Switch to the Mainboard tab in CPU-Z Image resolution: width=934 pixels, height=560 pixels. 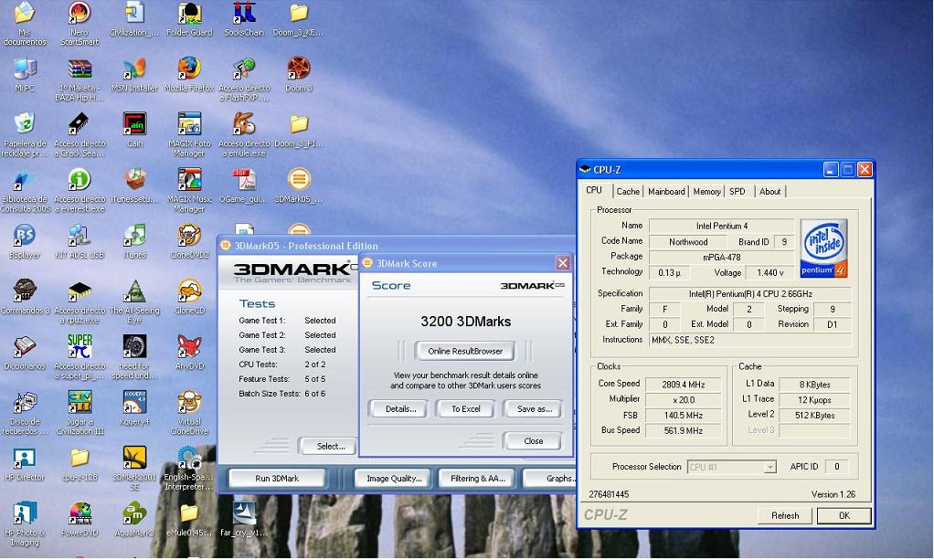[666, 191]
